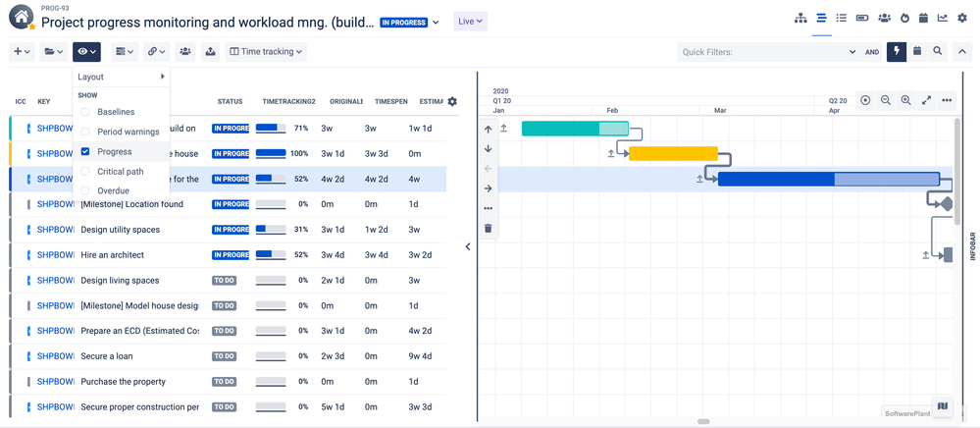This screenshot has height=428, width=980.
Task: Collapse the toolbar with up chevron
Action: pos(962,51)
